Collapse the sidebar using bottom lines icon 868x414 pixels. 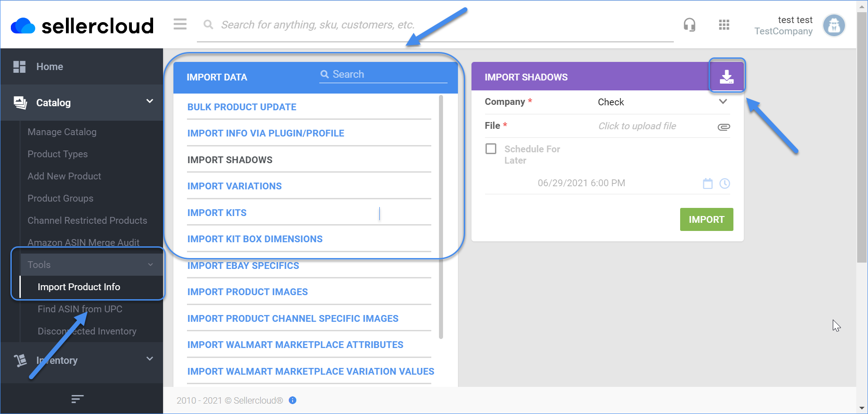click(77, 399)
